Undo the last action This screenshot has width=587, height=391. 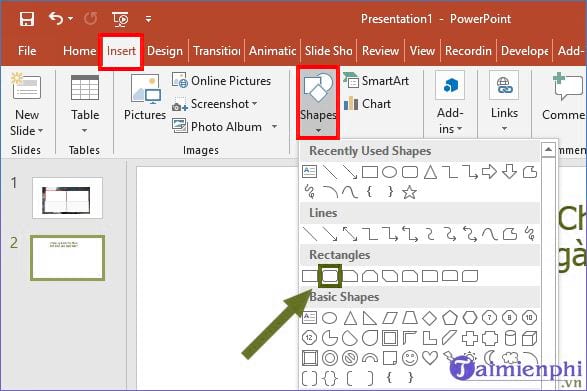[56, 18]
